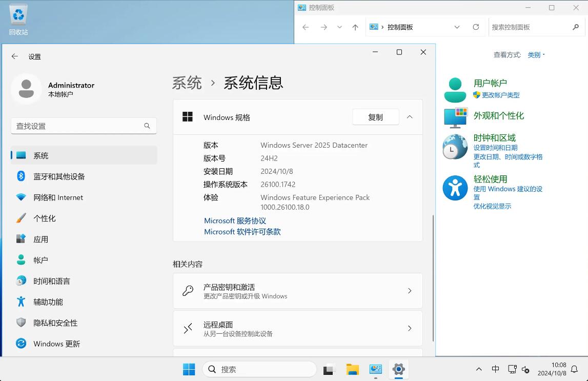Open 应用 settings page
588x381 pixels.
tap(84, 239)
